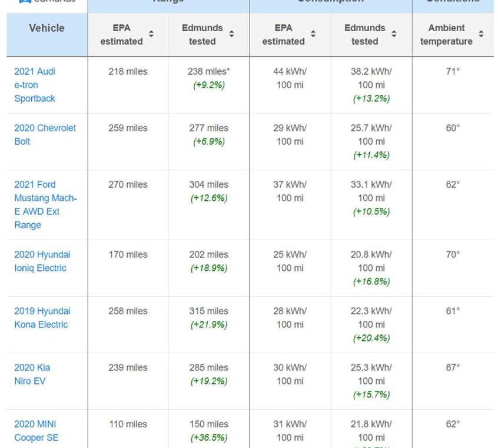The image size is (498, 448).
Task: Open the 2021 Ford Mustang Mach-E link
Action: click(45, 205)
